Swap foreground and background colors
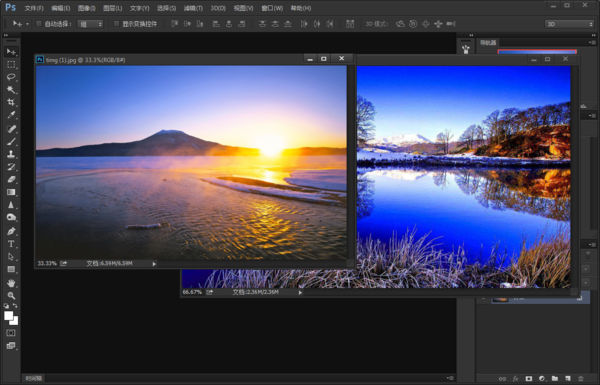600x385 pixels. [15, 306]
